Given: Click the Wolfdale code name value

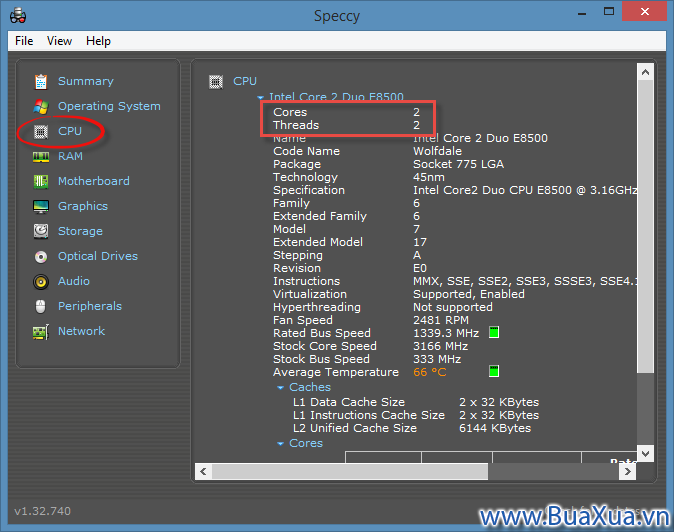Looking at the screenshot, I should 437,151.
